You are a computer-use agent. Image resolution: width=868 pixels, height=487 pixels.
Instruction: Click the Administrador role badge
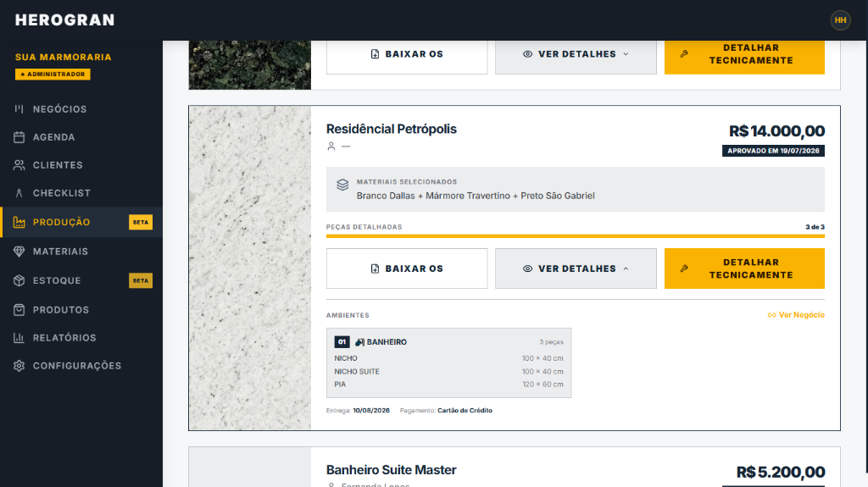tap(53, 75)
